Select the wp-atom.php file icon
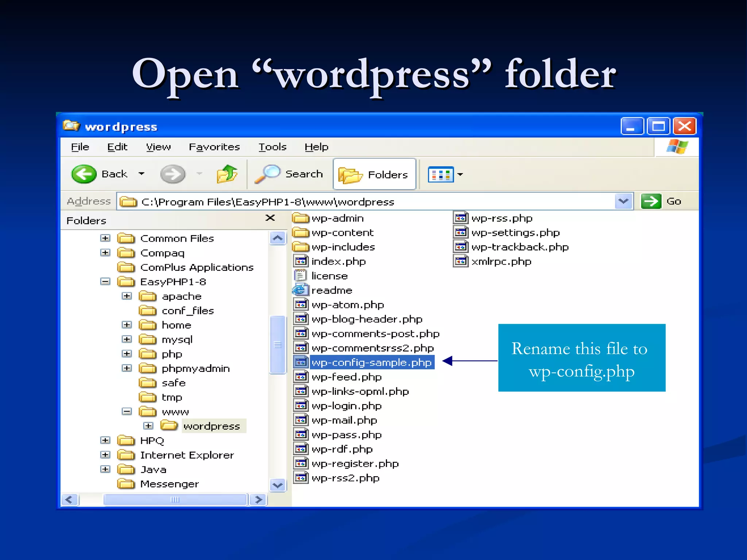This screenshot has height=560, width=747. pyautogui.click(x=301, y=304)
